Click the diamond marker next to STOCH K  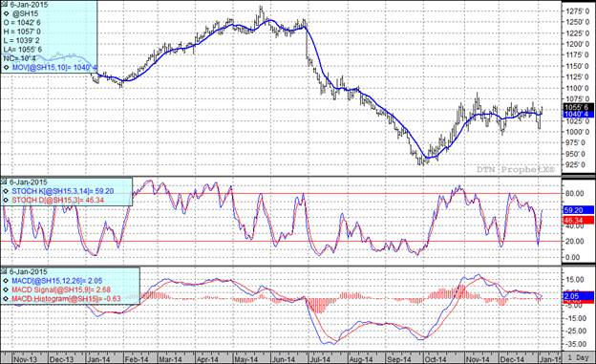coord(6,191)
